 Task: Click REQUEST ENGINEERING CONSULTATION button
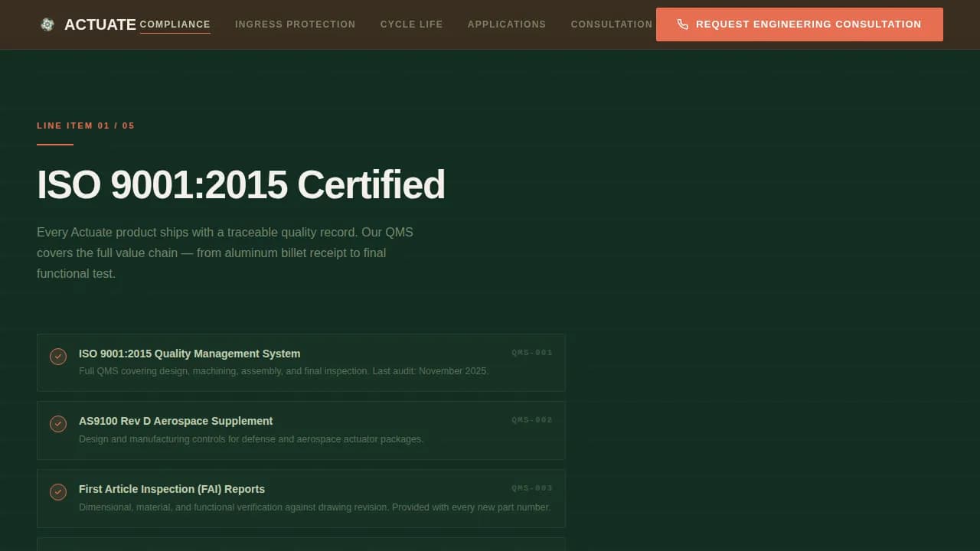(799, 24)
